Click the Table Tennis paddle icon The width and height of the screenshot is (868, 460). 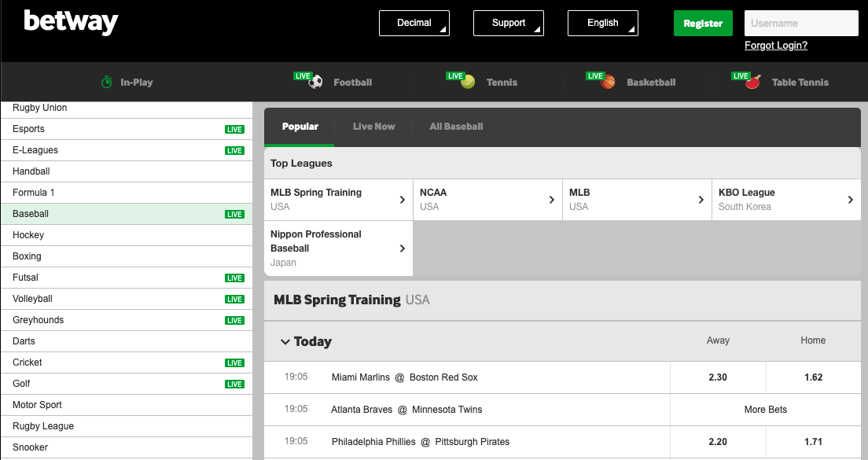[753, 82]
